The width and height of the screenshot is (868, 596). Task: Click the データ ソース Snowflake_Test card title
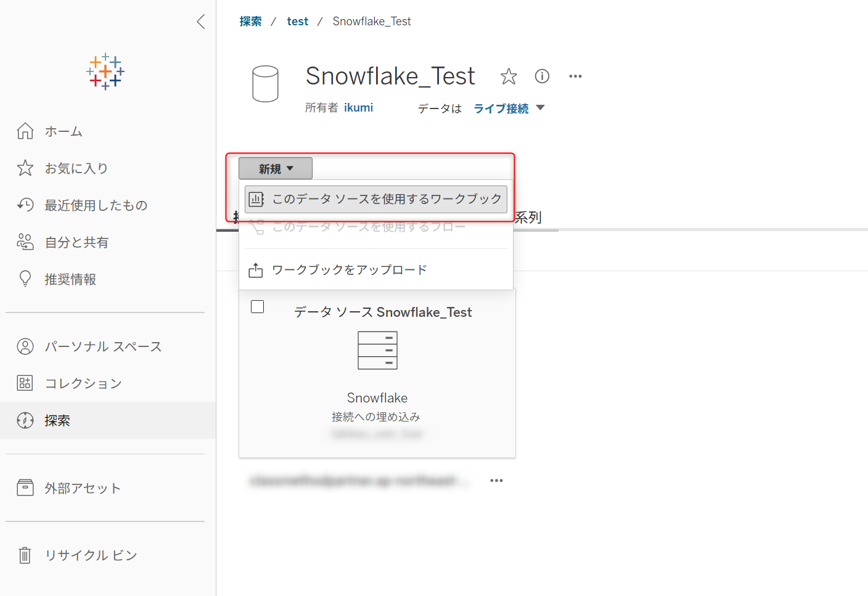pos(383,312)
